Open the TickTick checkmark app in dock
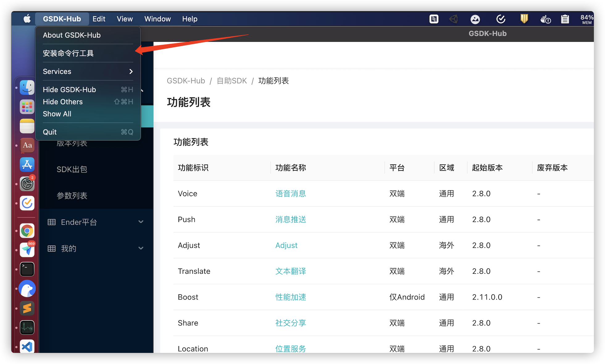Image resolution: width=605 pixels, height=364 pixels. (27, 203)
